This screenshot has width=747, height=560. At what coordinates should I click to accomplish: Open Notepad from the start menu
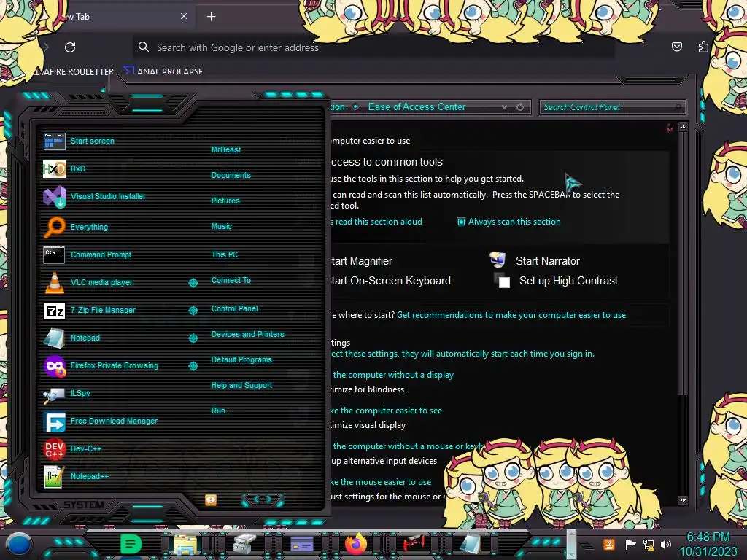click(71, 338)
